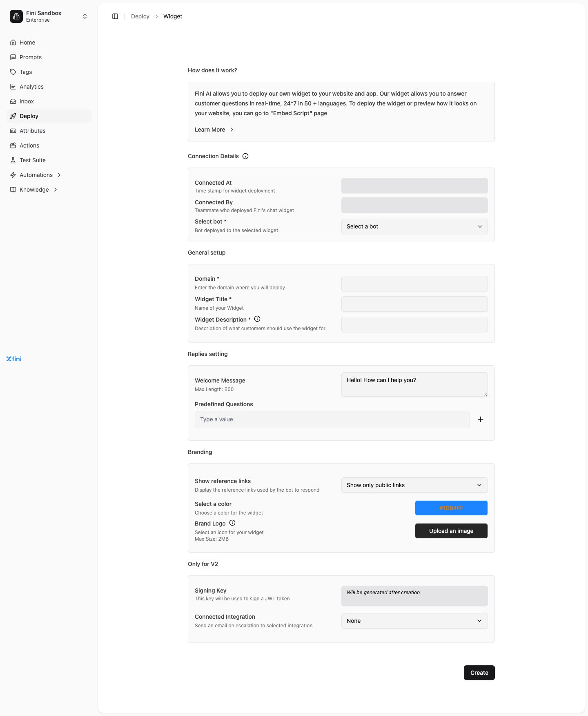Add a predefined question with plus icon

(x=481, y=419)
